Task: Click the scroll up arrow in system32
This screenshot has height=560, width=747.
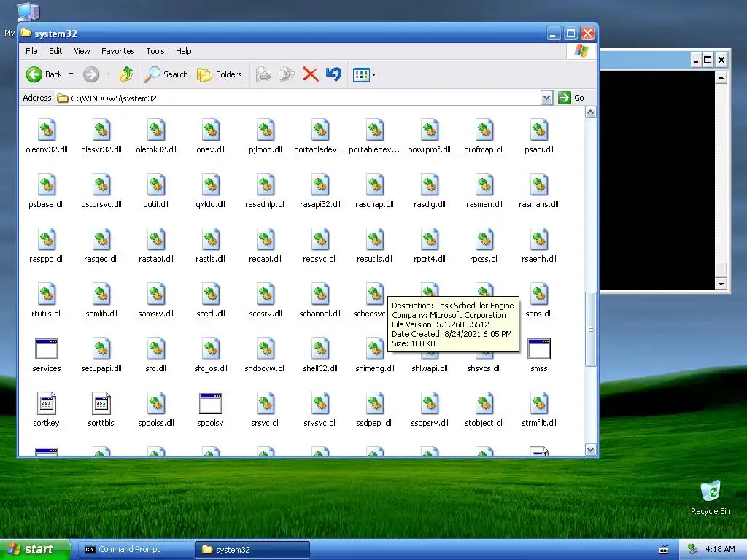Action: (x=591, y=112)
